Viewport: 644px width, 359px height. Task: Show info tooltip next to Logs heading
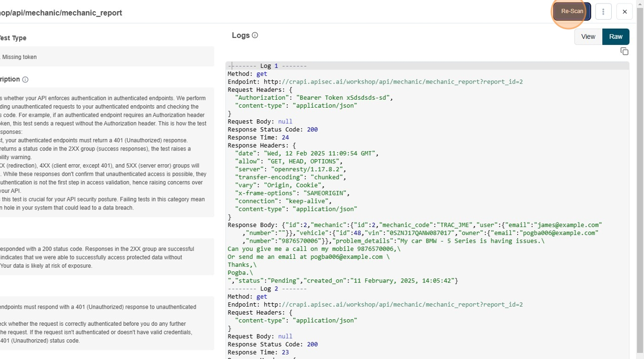coord(255,35)
